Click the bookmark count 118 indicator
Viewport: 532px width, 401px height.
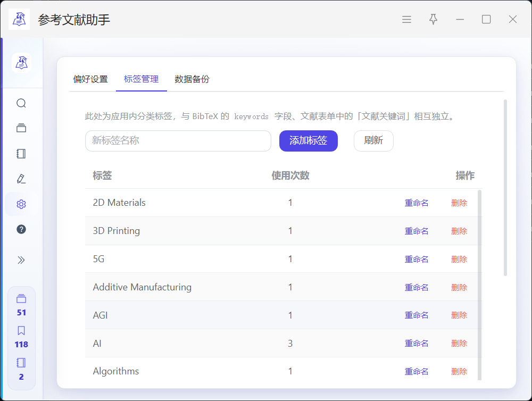point(21,337)
